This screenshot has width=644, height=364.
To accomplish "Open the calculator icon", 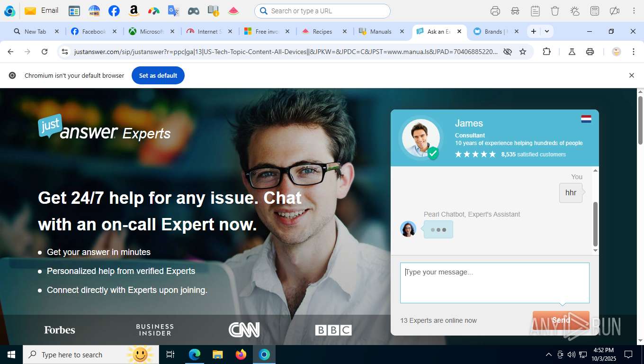I will 595,11.
